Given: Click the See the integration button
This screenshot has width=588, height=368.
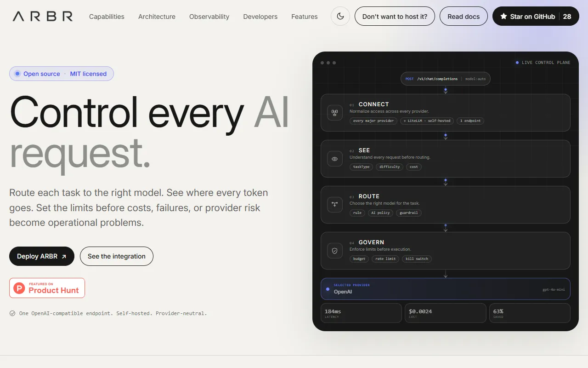Looking at the screenshot, I should point(117,256).
